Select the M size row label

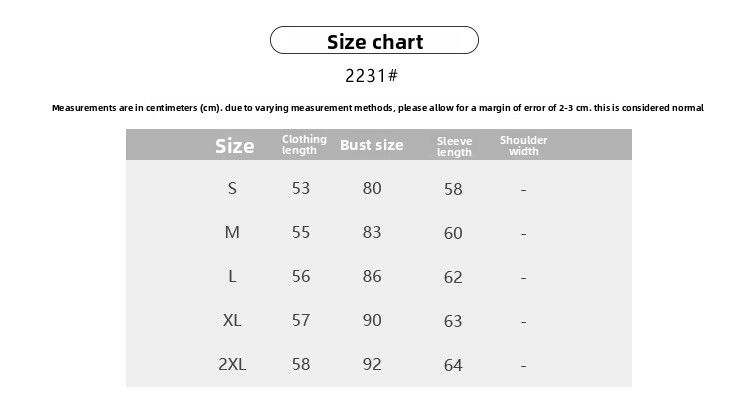[x=232, y=232]
